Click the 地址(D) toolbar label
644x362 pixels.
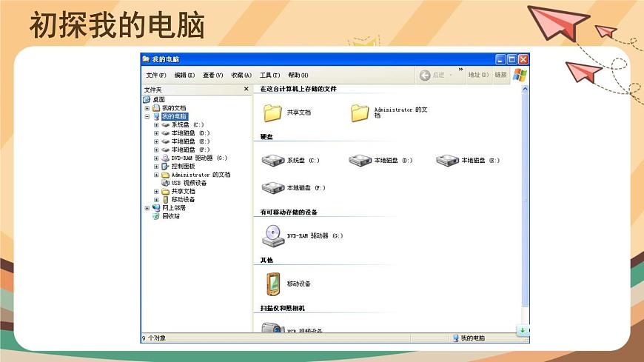click(478, 75)
